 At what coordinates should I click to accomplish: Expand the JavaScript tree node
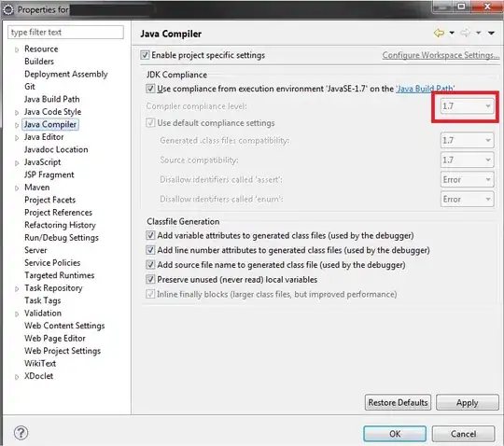[x=17, y=163]
